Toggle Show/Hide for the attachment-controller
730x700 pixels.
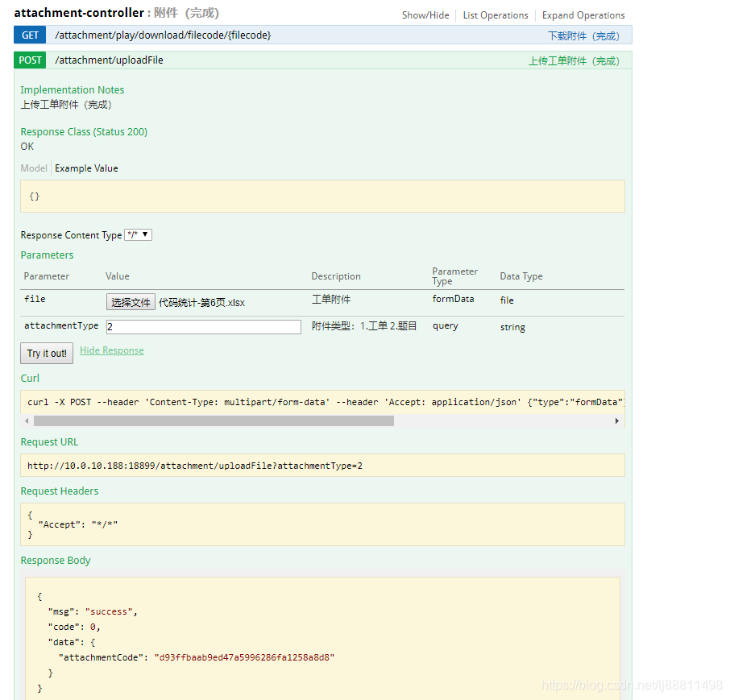pyautogui.click(x=425, y=14)
